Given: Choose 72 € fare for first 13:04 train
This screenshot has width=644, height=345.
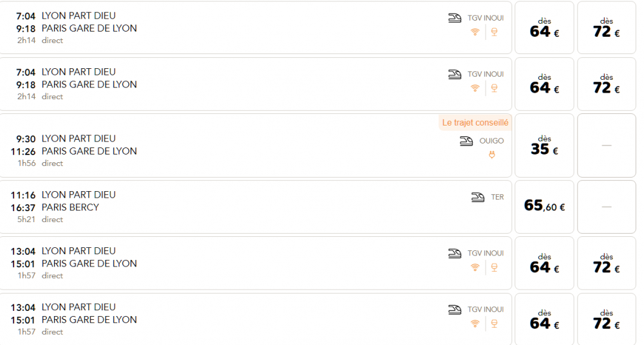Looking at the screenshot, I should [x=607, y=263].
